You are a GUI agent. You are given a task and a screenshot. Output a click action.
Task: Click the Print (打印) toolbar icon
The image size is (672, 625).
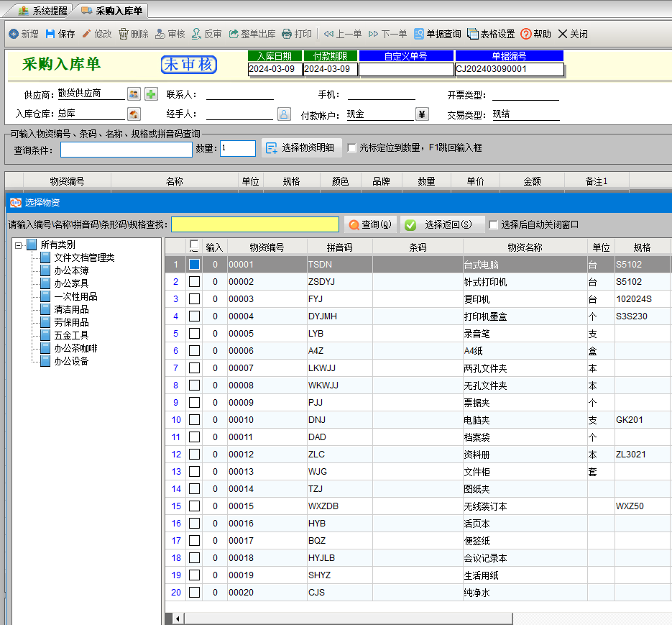click(x=287, y=34)
